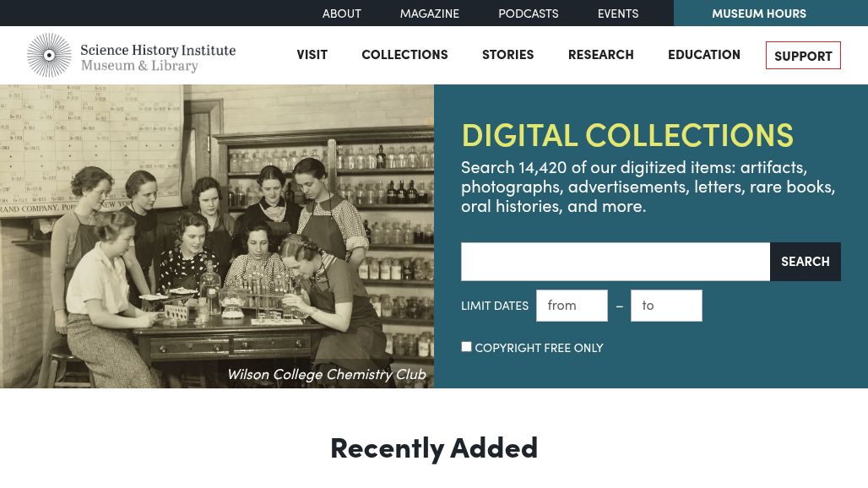Open the Stories menu item

[x=507, y=54]
